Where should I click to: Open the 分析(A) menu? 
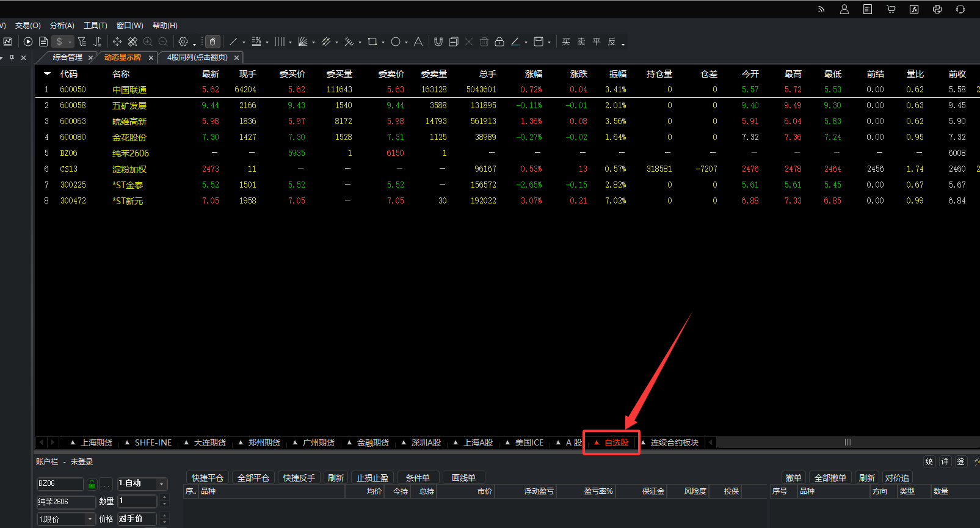tap(62, 26)
